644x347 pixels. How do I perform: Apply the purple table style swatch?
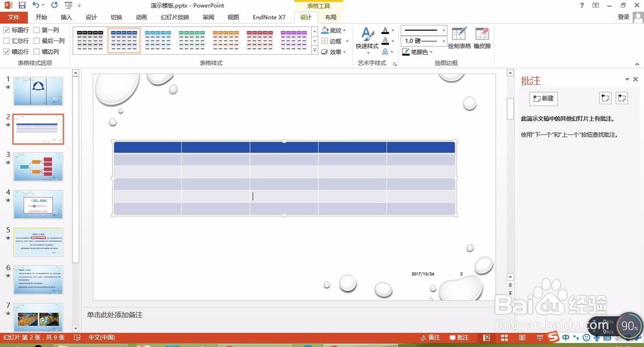(x=293, y=41)
